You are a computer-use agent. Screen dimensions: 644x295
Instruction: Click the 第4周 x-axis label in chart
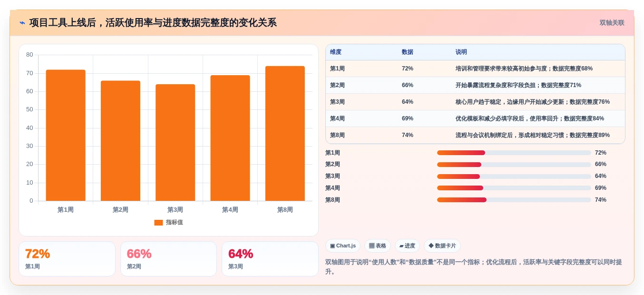coord(230,210)
